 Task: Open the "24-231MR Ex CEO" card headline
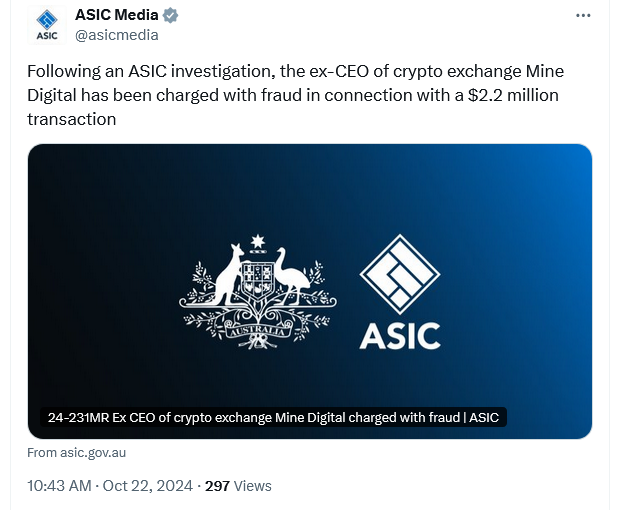tap(273, 417)
